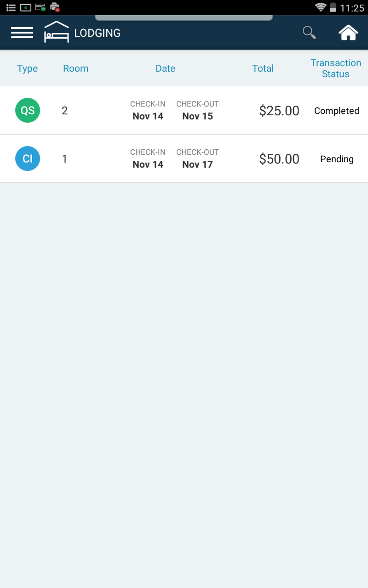Open the Pending transaction status
This screenshot has height=588, width=368.
(x=337, y=159)
